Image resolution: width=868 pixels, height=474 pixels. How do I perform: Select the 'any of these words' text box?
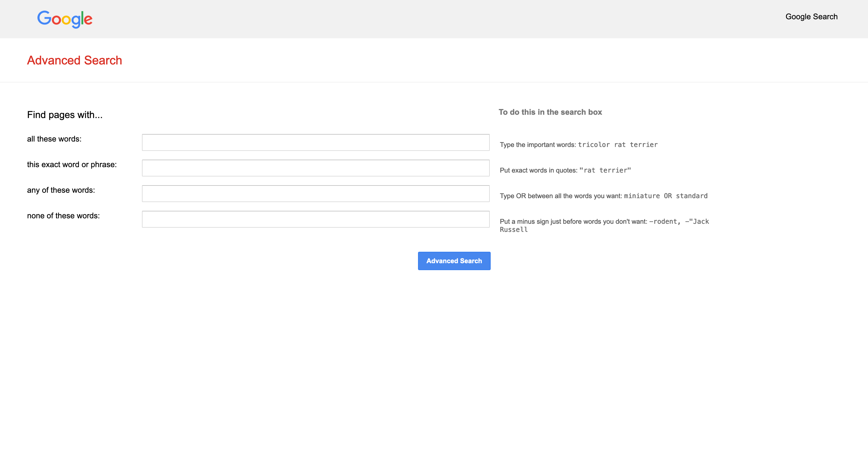[315, 194]
